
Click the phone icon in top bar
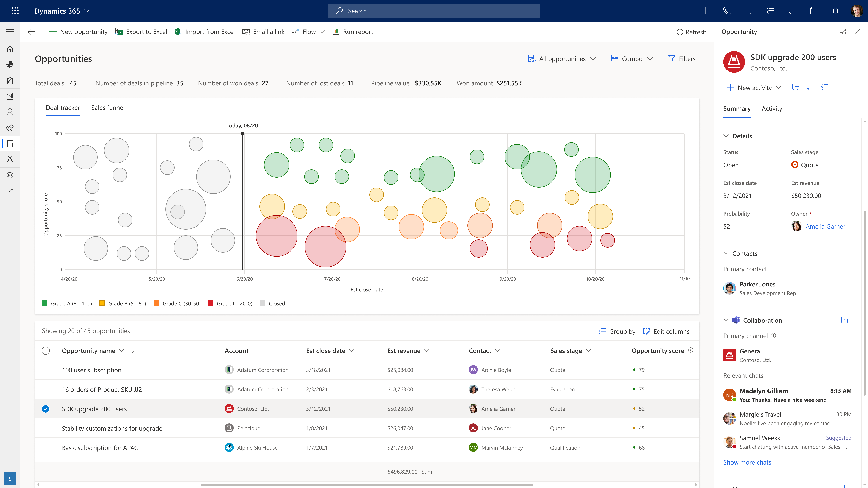(727, 11)
